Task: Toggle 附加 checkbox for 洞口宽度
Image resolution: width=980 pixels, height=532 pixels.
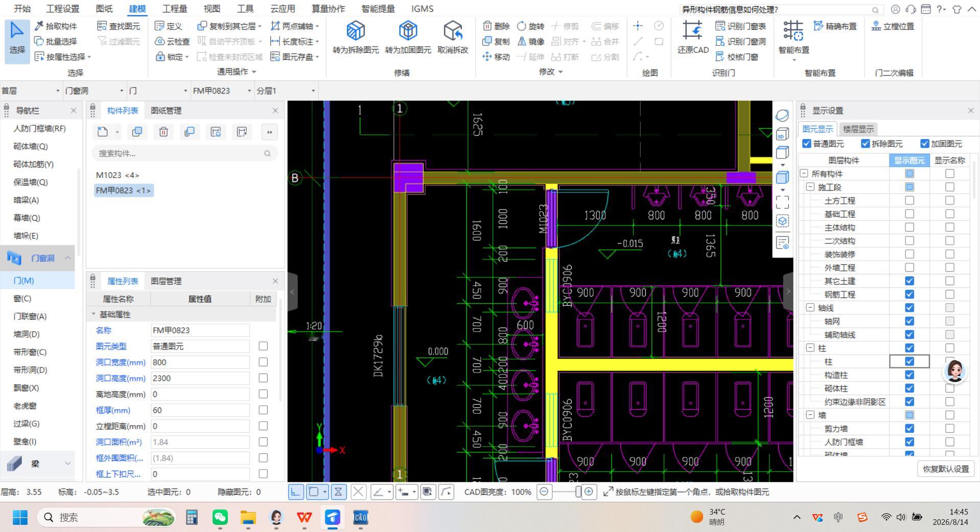Action: [x=263, y=362]
